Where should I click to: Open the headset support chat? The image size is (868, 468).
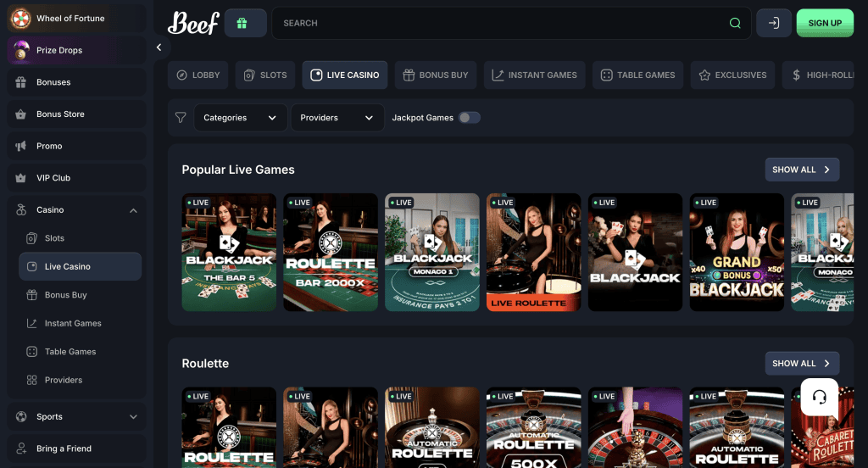[819, 397]
